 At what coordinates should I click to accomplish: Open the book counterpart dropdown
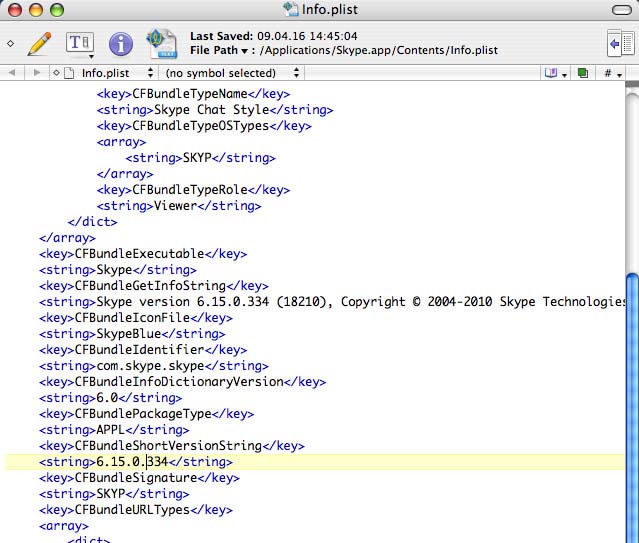(556, 73)
